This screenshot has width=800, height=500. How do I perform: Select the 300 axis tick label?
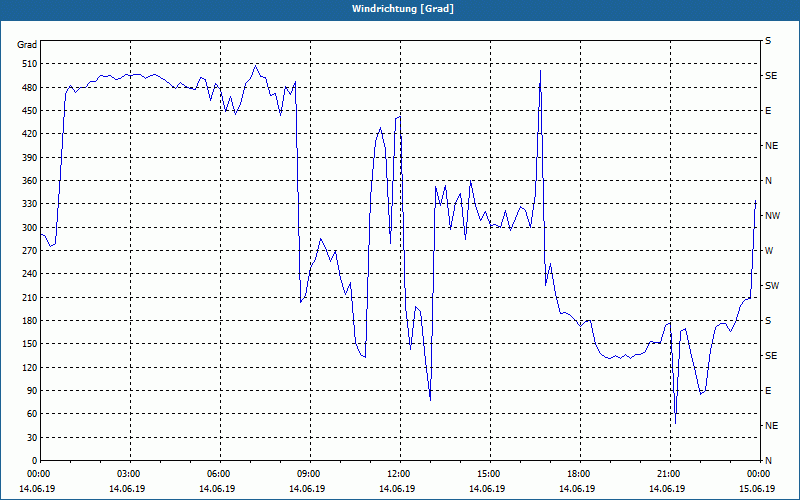[31, 228]
